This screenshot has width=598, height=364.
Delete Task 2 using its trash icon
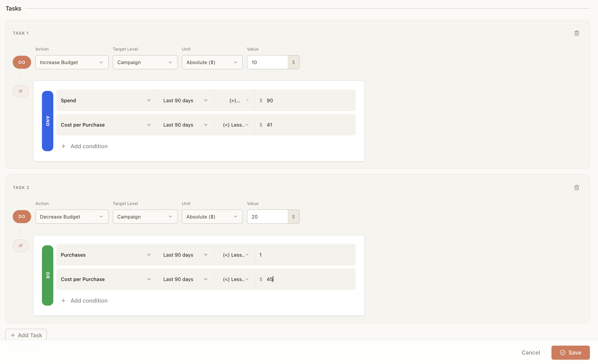click(x=577, y=187)
